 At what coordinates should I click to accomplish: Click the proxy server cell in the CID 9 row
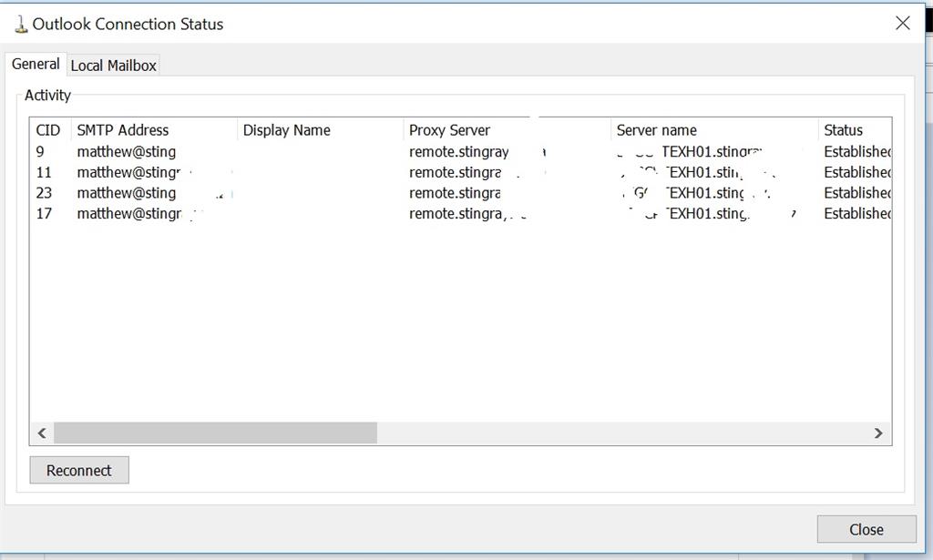459,151
